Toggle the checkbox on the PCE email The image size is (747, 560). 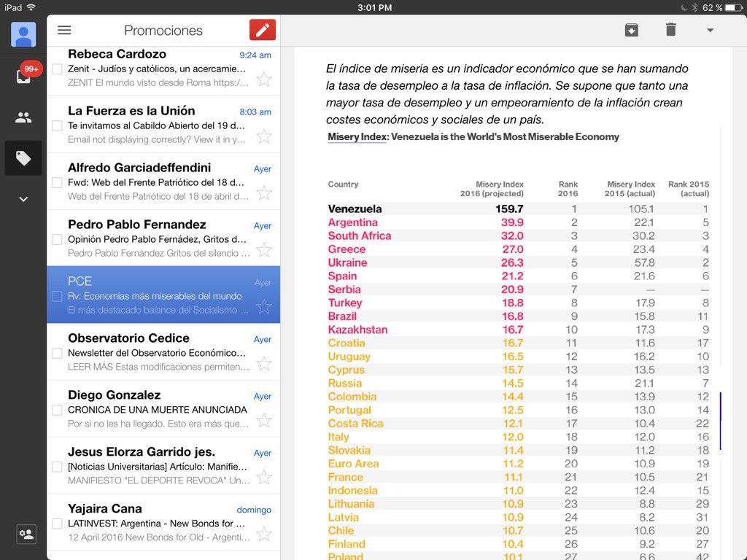(57, 296)
